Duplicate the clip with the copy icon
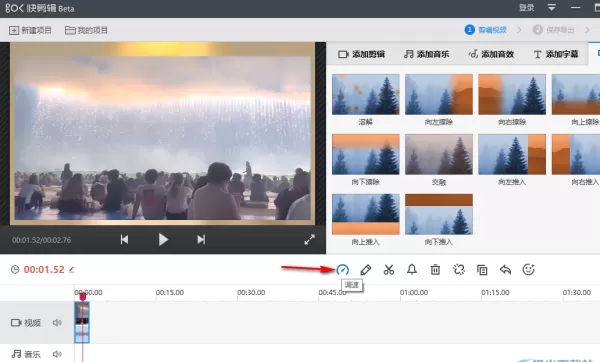 (x=482, y=270)
